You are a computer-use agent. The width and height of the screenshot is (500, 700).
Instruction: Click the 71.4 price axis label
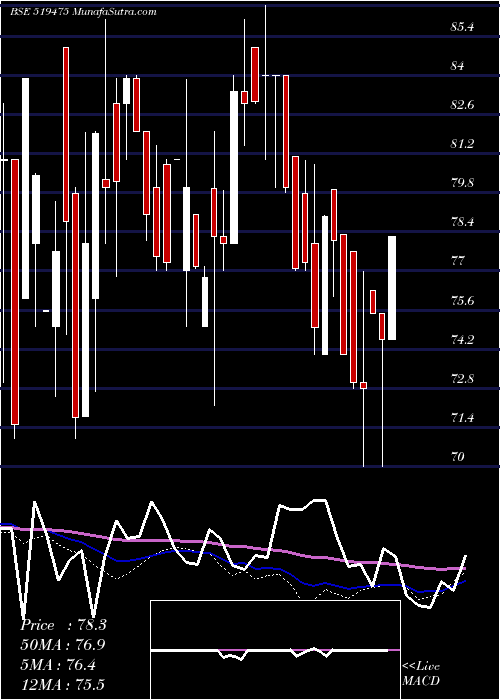462,418
